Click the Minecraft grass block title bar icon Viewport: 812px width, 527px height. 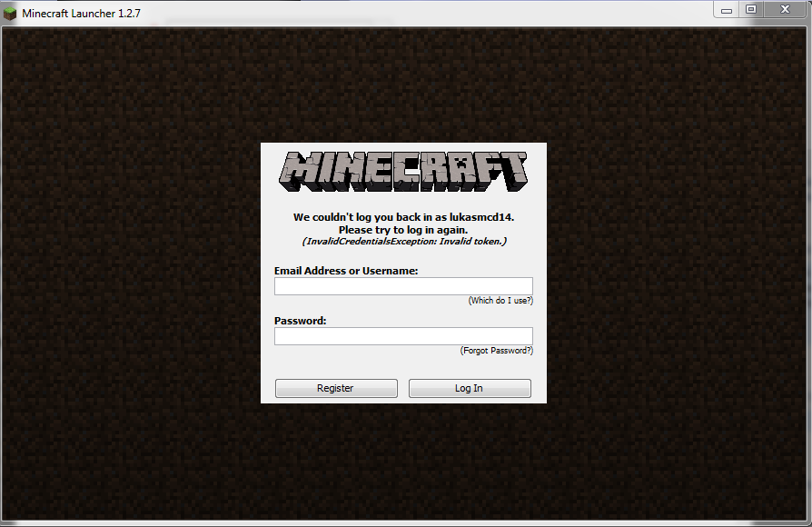(x=10, y=14)
